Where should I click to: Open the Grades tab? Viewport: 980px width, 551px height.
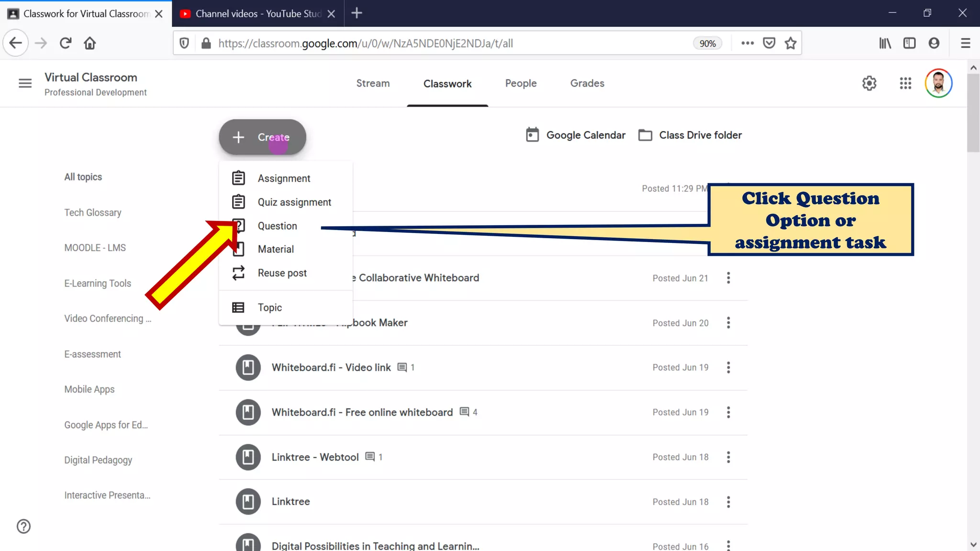(587, 83)
